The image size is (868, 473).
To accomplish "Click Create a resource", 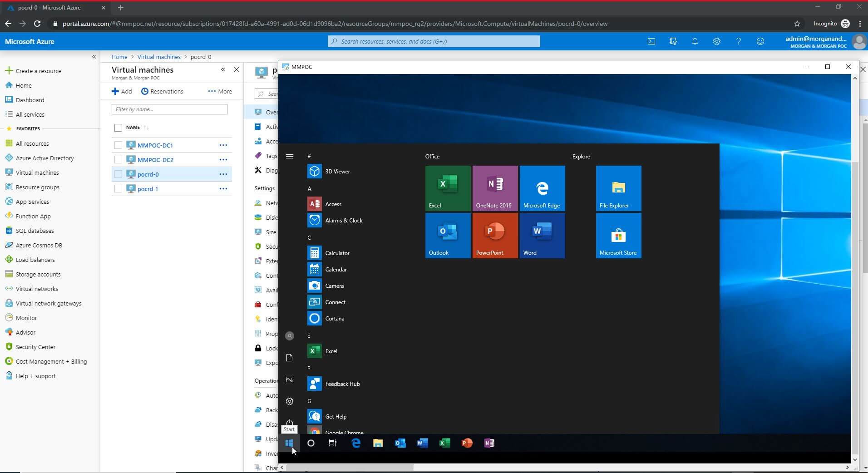I will coord(33,71).
